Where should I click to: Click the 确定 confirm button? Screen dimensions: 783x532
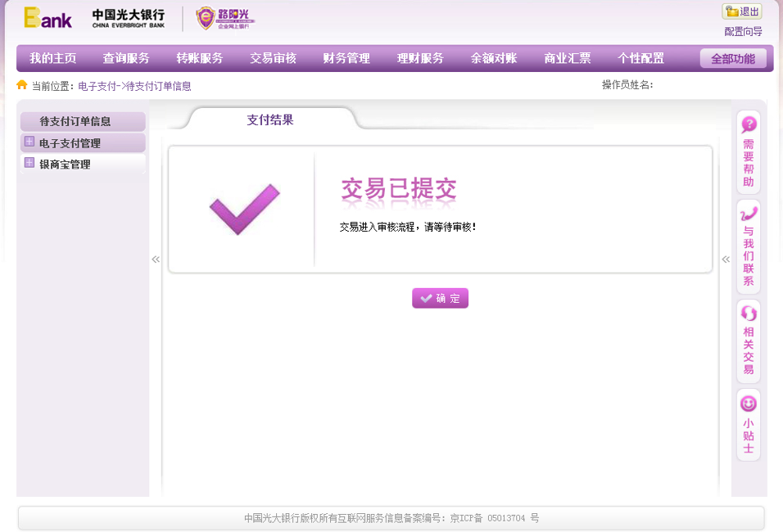(x=440, y=299)
